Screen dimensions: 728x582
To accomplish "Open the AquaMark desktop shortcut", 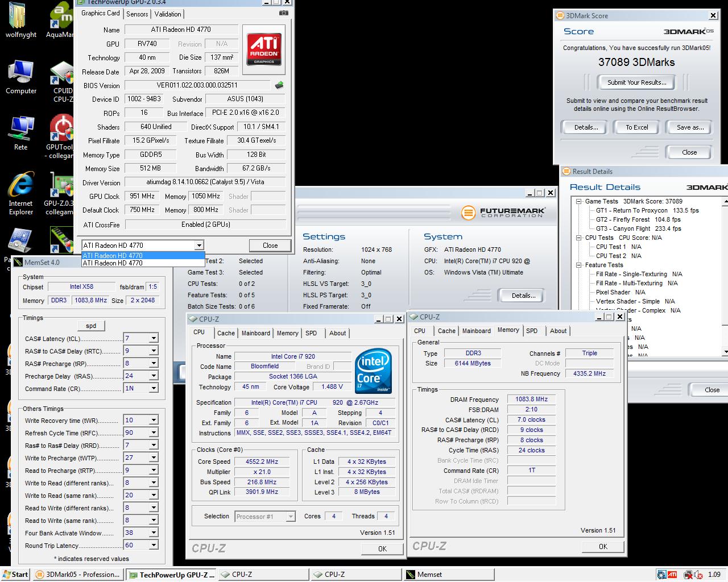I will [60, 21].
